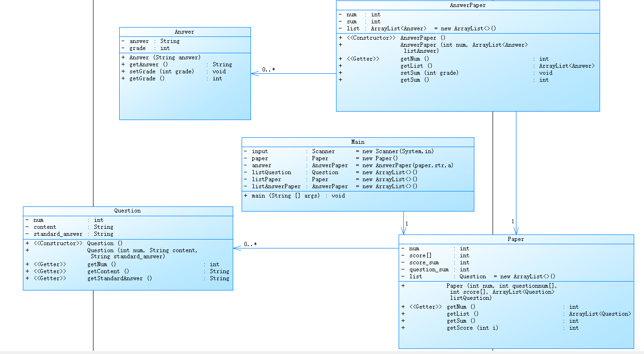Screen dimensions: 644x354
Task: Select the Question class title
Action: (x=127, y=211)
